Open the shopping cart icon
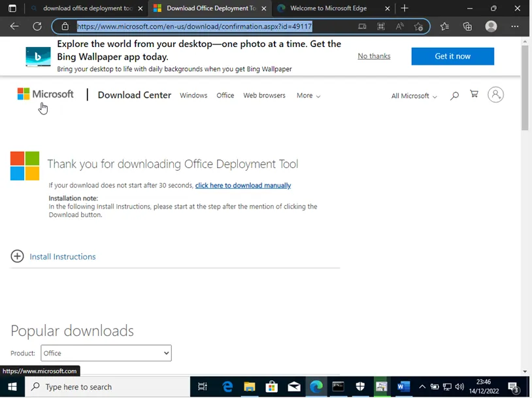This screenshot has height=398, width=532. [x=474, y=95]
